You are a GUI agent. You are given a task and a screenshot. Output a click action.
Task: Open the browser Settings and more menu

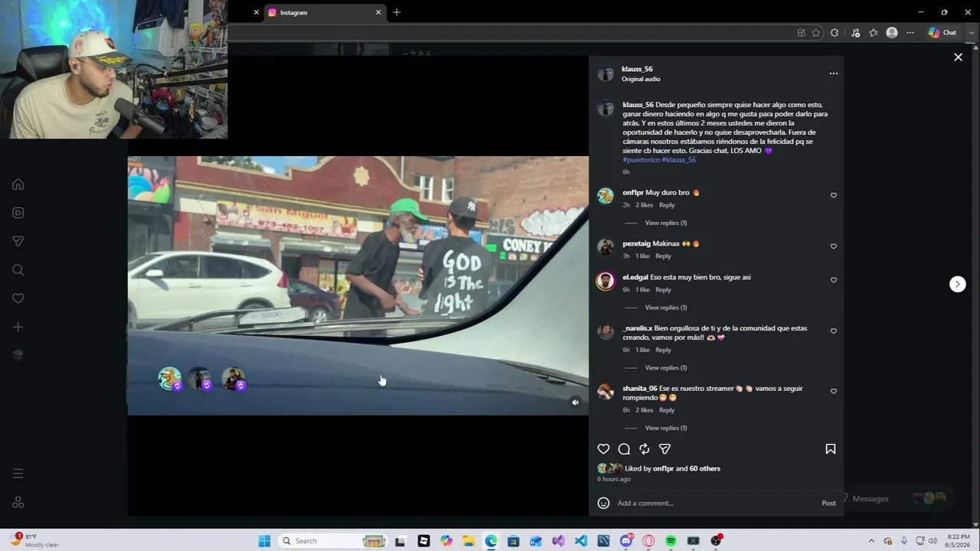pos(910,33)
